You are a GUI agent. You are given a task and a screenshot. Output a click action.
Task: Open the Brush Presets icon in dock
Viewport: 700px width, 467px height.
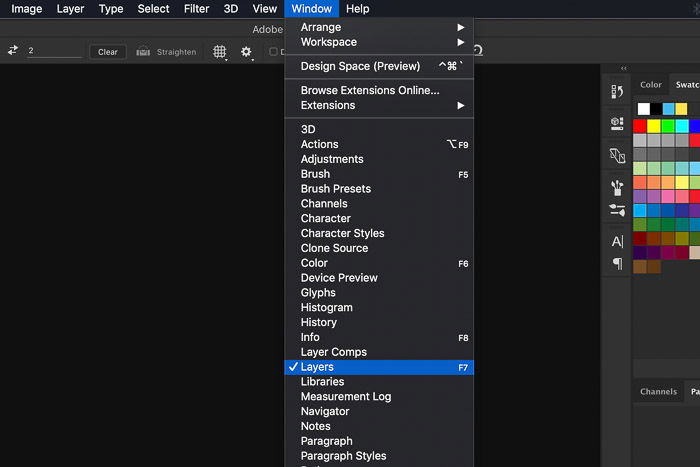click(617, 188)
